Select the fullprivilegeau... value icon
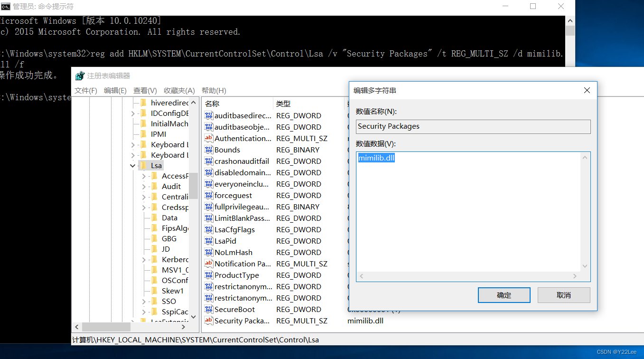 (209, 207)
